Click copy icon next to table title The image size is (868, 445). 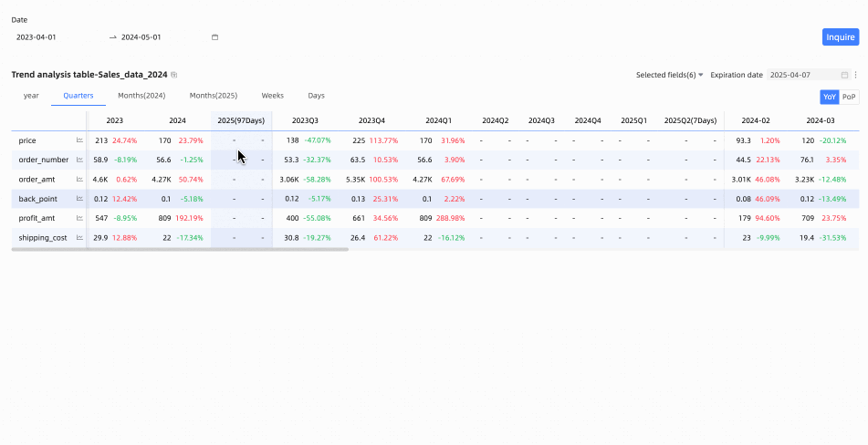174,75
